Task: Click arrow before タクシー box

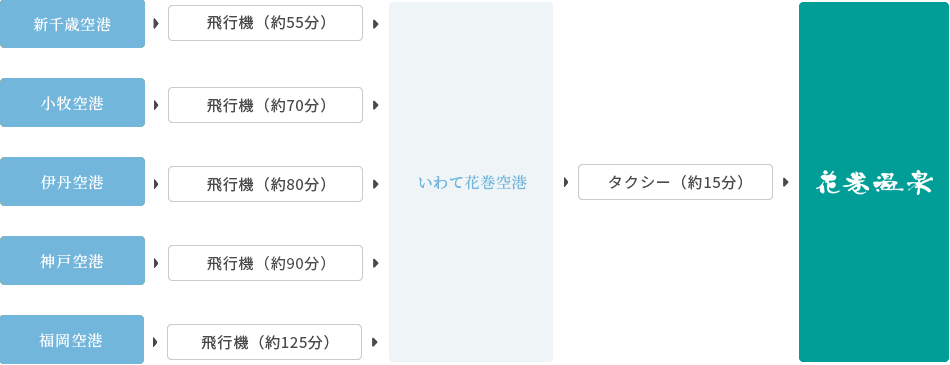Action: (566, 182)
